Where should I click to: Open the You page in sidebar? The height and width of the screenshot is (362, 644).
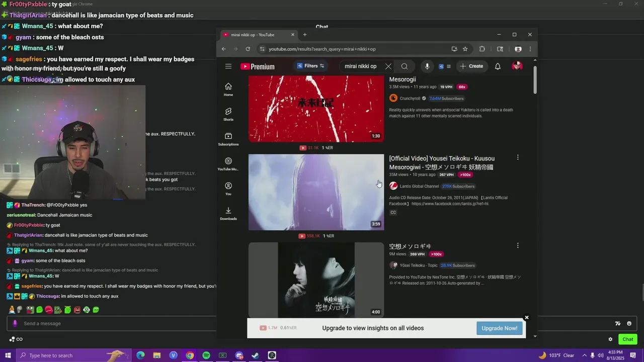(228, 189)
